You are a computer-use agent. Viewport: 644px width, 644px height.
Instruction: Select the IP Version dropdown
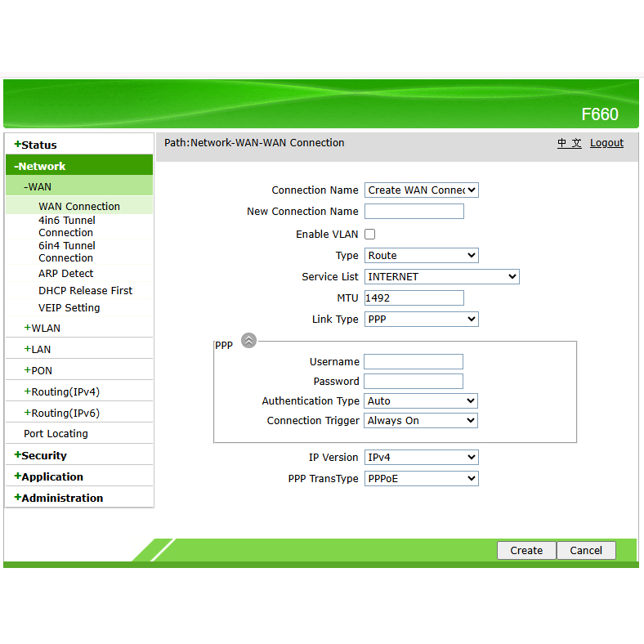pos(421,458)
